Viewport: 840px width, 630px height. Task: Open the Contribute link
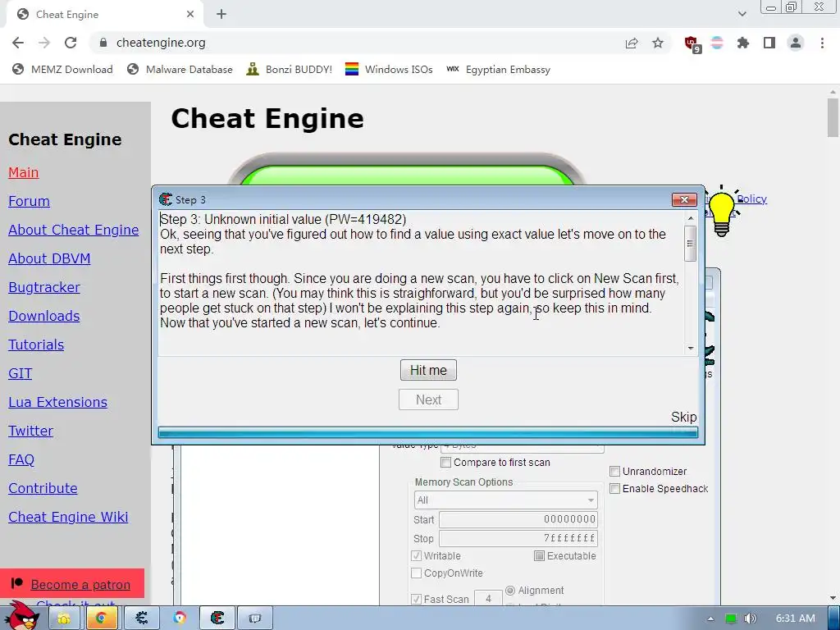pyautogui.click(x=43, y=489)
